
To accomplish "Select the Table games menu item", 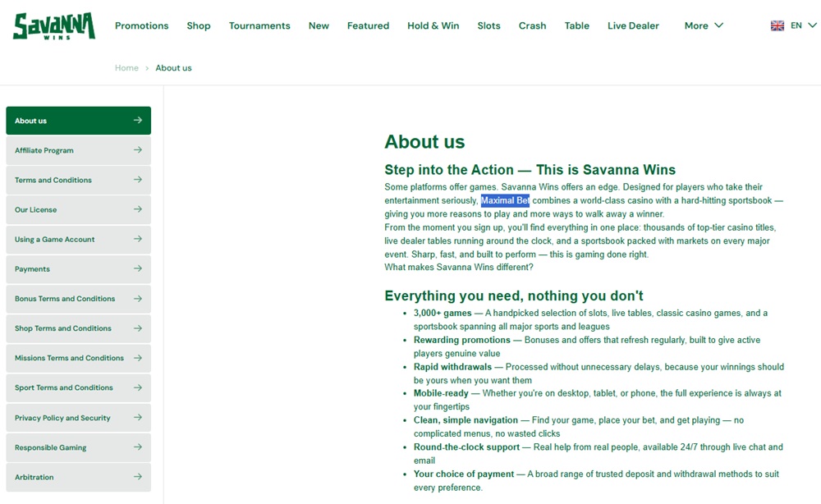I will 577,25.
